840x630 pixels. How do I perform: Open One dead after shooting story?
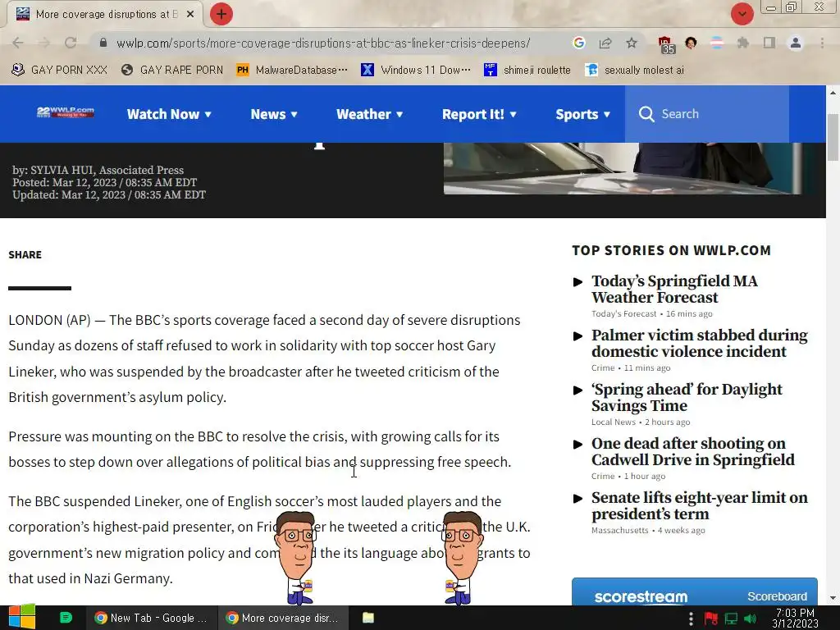[x=693, y=452]
